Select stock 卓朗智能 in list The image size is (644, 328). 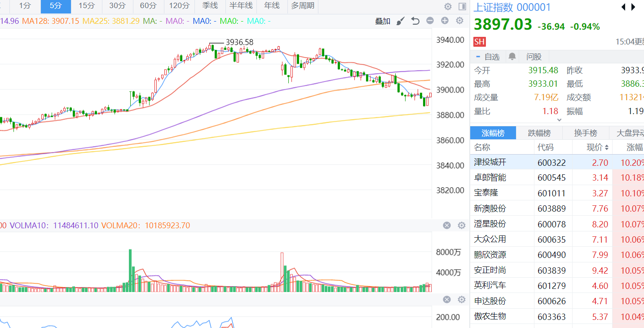click(x=490, y=177)
